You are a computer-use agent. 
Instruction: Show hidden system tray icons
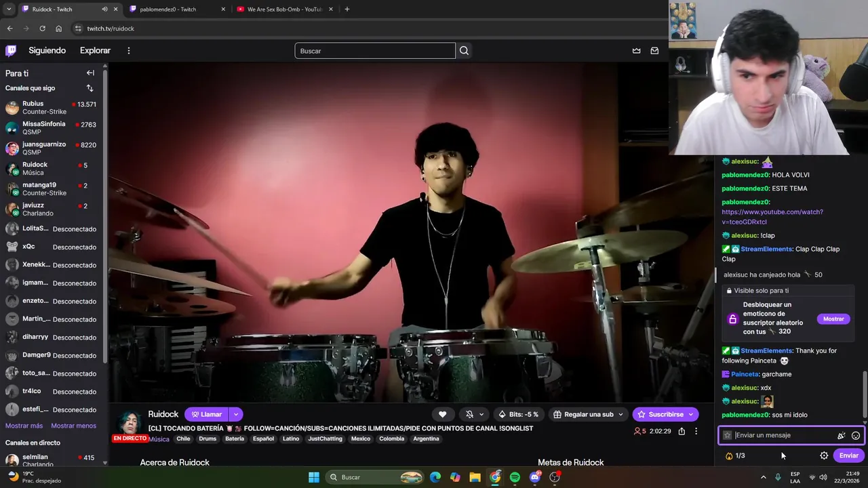coord(763,477)
